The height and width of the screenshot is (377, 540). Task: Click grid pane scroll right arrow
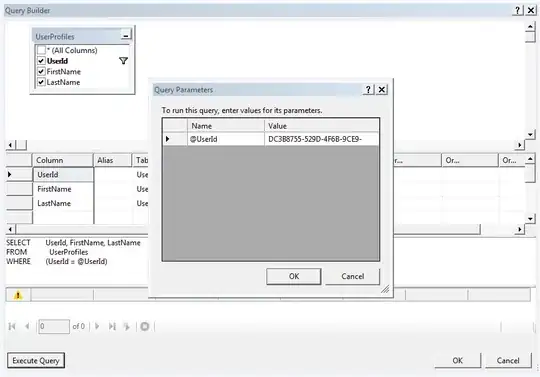[520, 229]
